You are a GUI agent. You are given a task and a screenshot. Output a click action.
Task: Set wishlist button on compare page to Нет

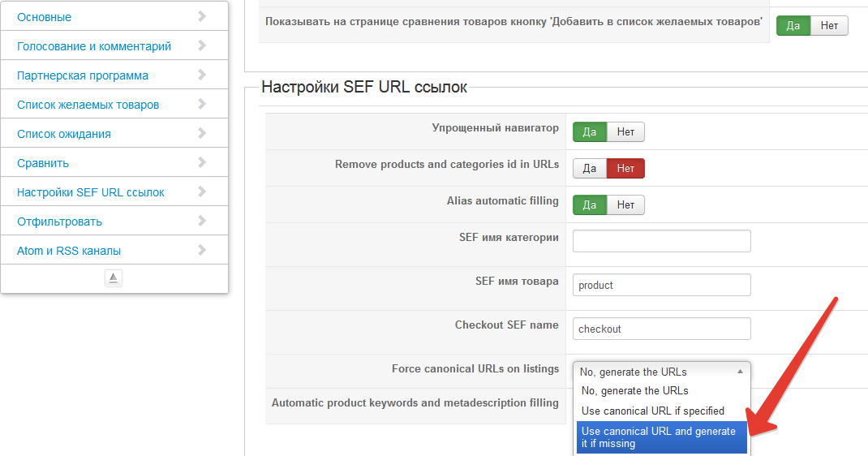tap(829, 26)
